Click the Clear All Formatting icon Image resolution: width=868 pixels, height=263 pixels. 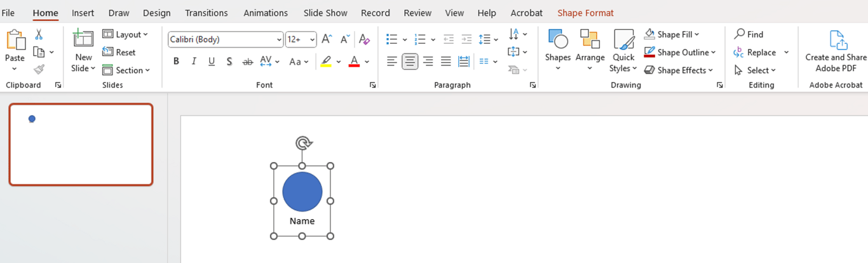click(364, 39)
